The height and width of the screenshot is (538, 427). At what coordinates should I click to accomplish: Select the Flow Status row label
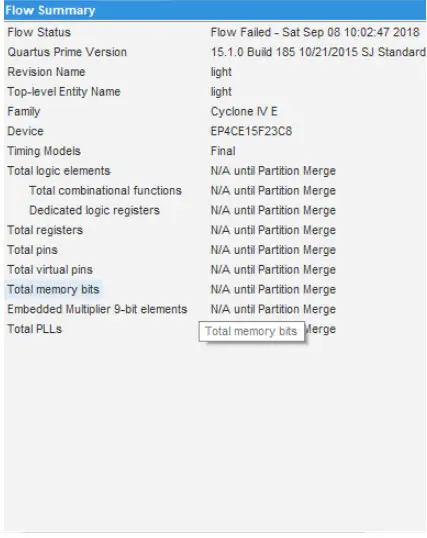pos(39,32)
